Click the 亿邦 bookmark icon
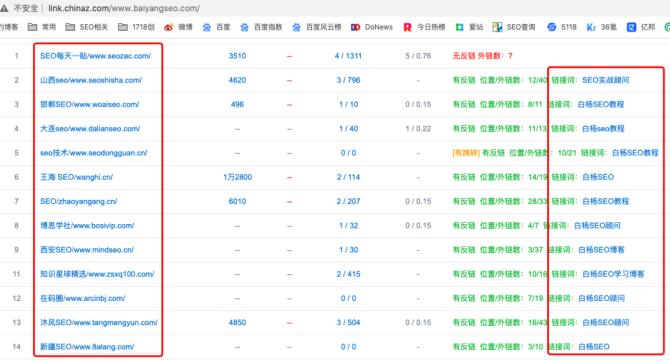 click(632, 27)
